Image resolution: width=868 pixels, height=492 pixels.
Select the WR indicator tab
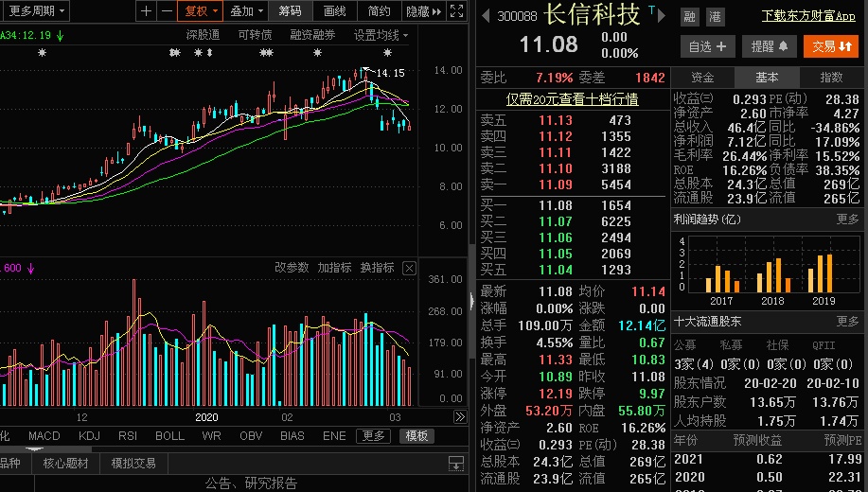[x=211, y=436]
